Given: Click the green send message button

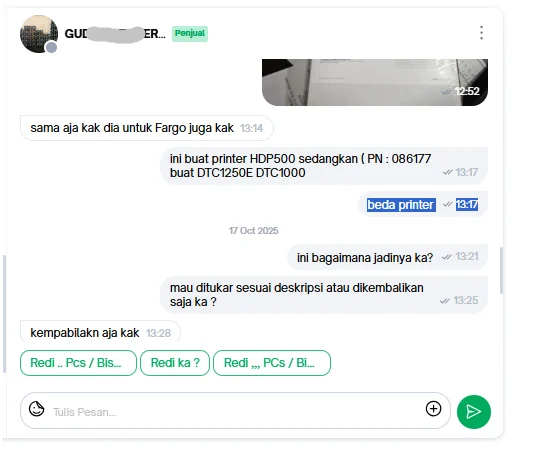Looking at the screenshot, I should (474, 411).
